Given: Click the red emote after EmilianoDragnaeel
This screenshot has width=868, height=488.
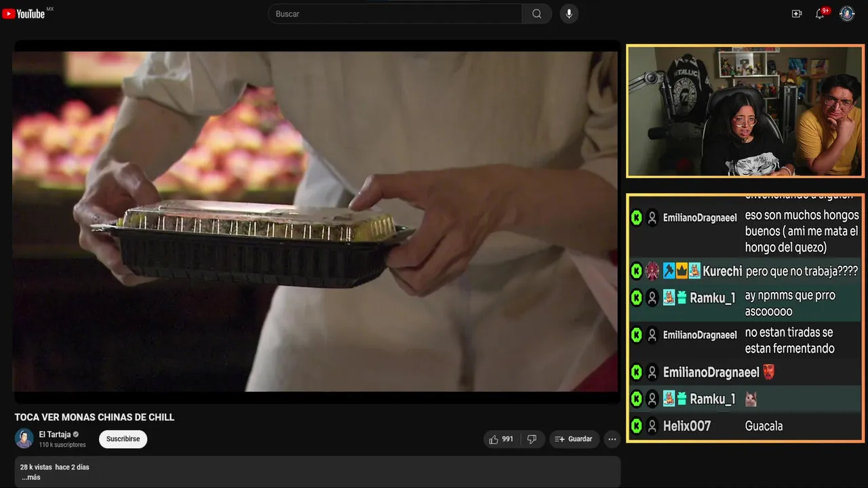Looking at the screenshot, I should pyautogui.click(x=768, y=372).
